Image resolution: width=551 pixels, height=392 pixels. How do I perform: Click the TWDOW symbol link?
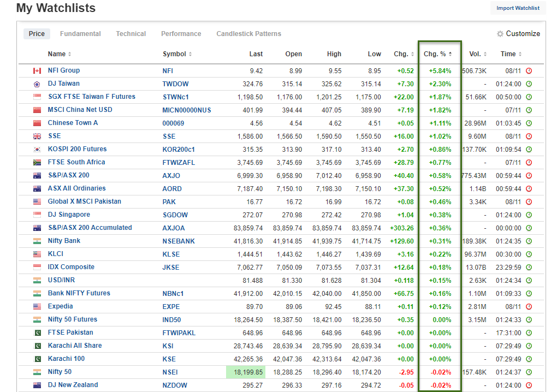click(175, 84)
